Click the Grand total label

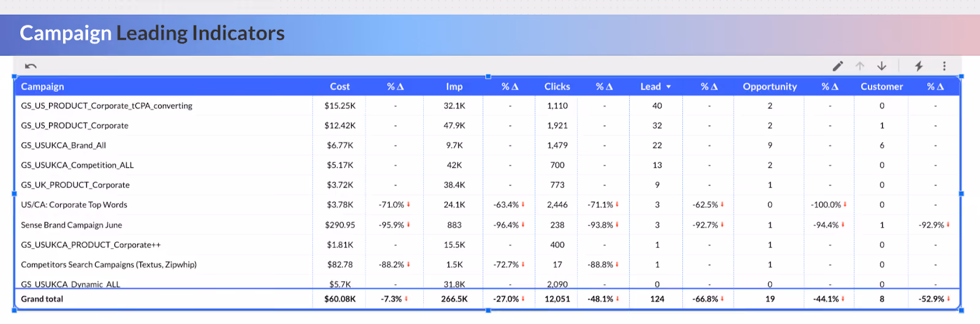coord(42,299)
